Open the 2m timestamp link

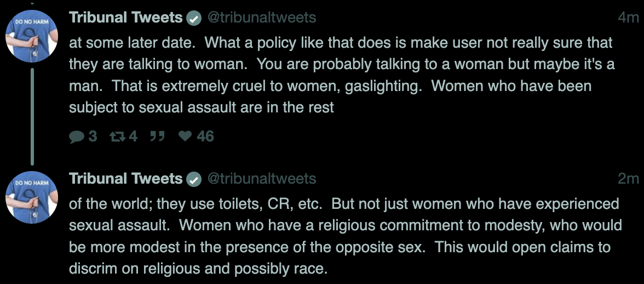coord(629,179)
